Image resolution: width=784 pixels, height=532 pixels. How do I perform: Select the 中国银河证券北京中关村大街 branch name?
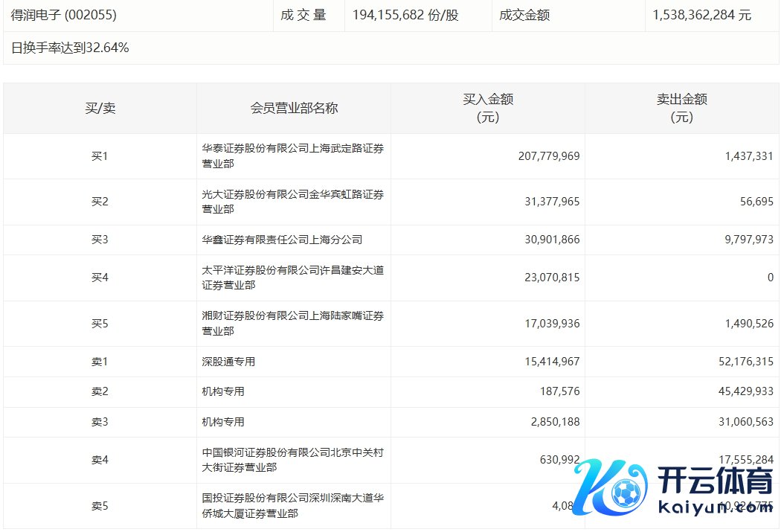click(293, 460)
